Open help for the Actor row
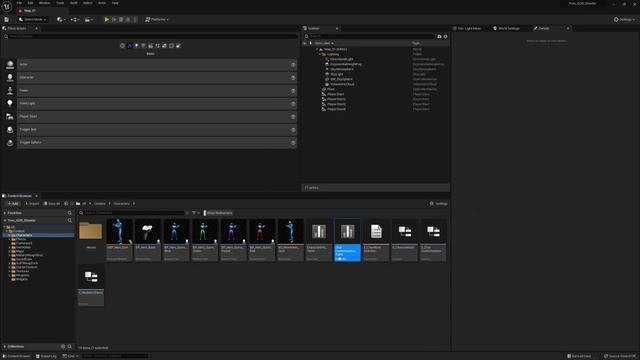The image size is (640, 360). (x=293, y=64)
